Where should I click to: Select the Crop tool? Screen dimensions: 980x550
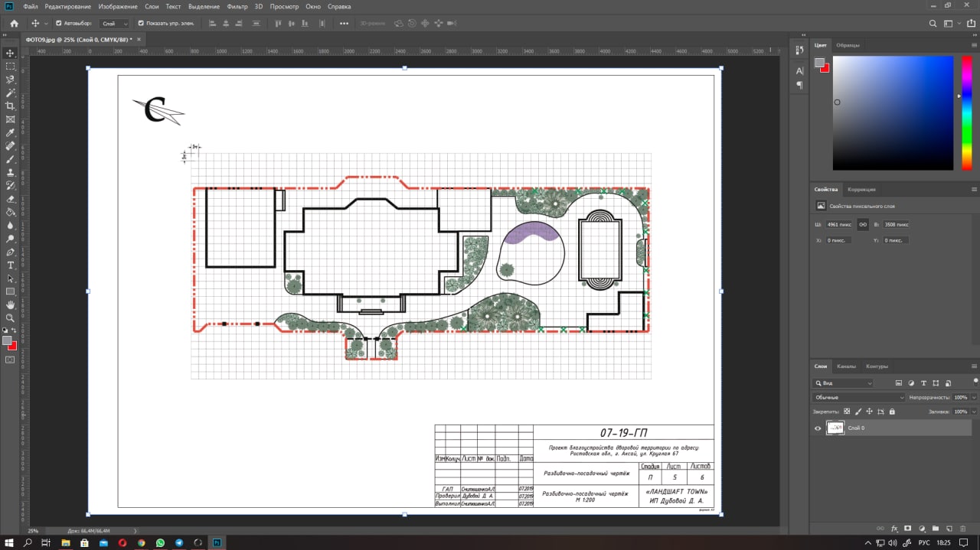click(x=10, y=106)
